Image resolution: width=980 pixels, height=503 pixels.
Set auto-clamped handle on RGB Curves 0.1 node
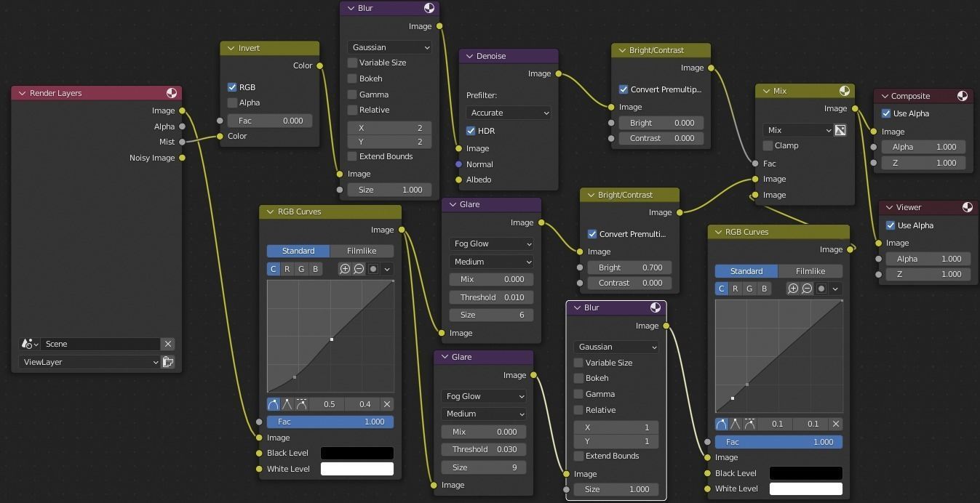[749, 424]
